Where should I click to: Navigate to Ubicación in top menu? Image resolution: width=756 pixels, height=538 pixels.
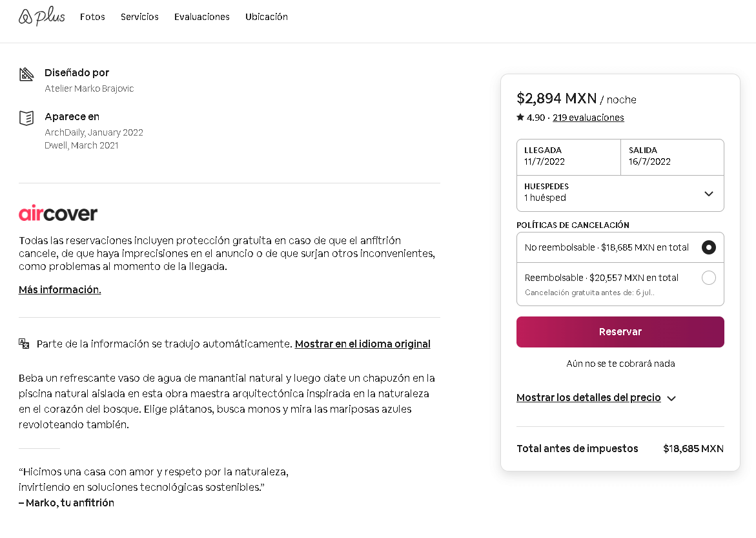[x=266, y=17]
